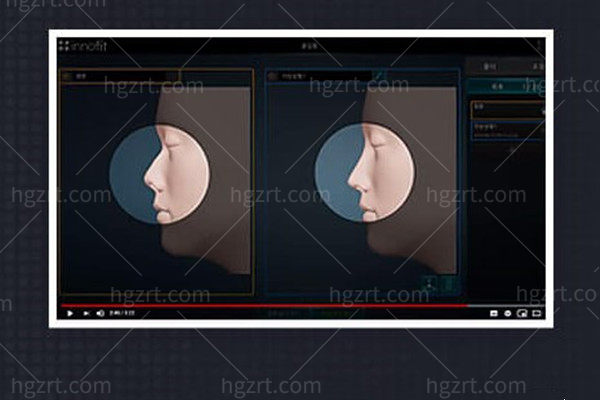Select the second list entry in right panel

pos(507,130)
